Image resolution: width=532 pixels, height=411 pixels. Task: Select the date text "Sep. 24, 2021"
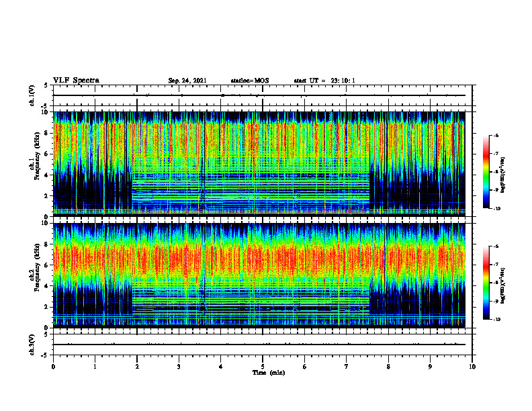(x=187, y=81)
